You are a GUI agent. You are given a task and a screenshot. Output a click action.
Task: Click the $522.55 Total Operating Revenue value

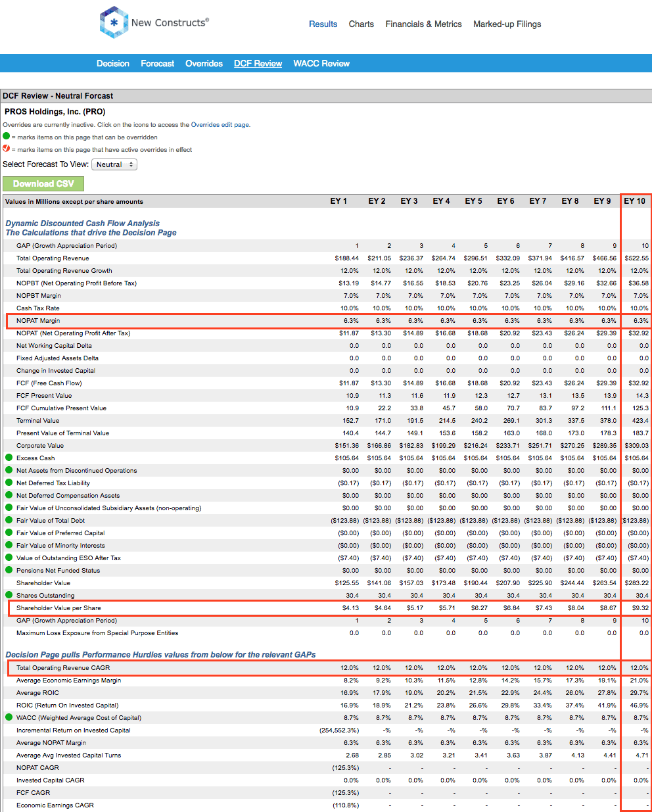(x=636, y=258)
